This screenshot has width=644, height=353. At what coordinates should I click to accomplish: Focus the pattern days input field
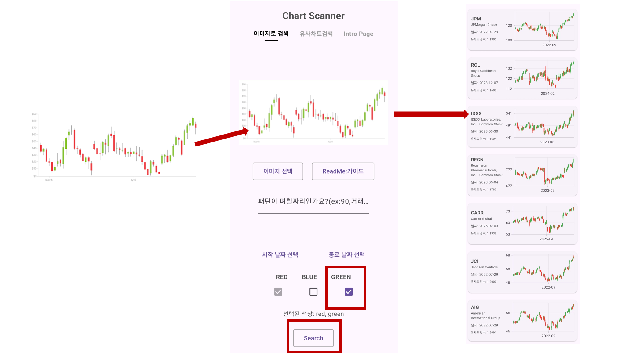point(313,203)
